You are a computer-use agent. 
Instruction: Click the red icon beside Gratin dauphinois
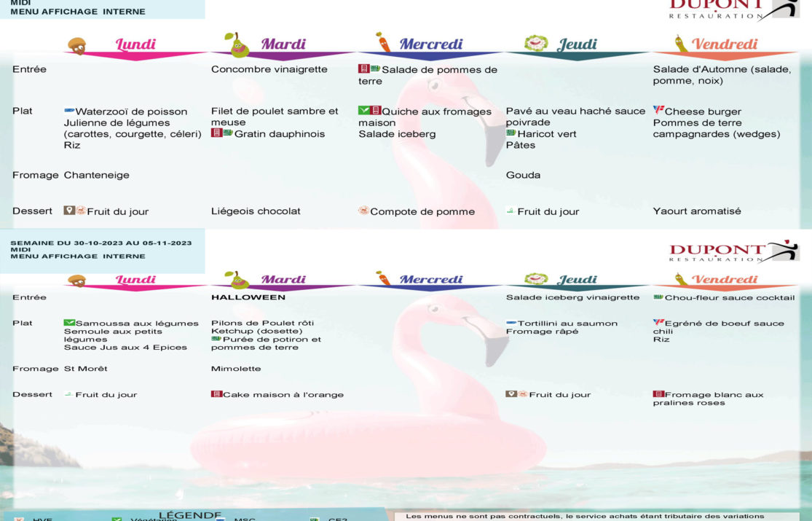[x=216, y=133]
